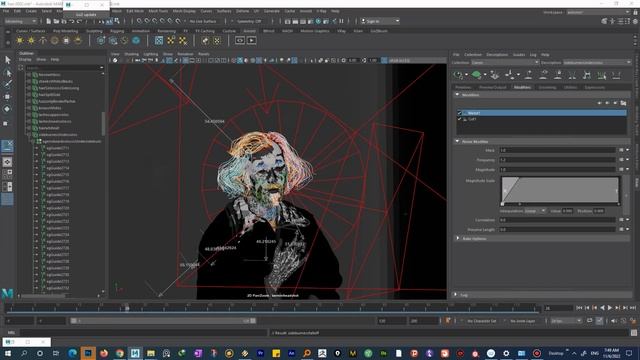The width and height of the screenshot is (640, 360).
Task: Click the expression icon beside Correlation field
Action: tap(621, 220)
